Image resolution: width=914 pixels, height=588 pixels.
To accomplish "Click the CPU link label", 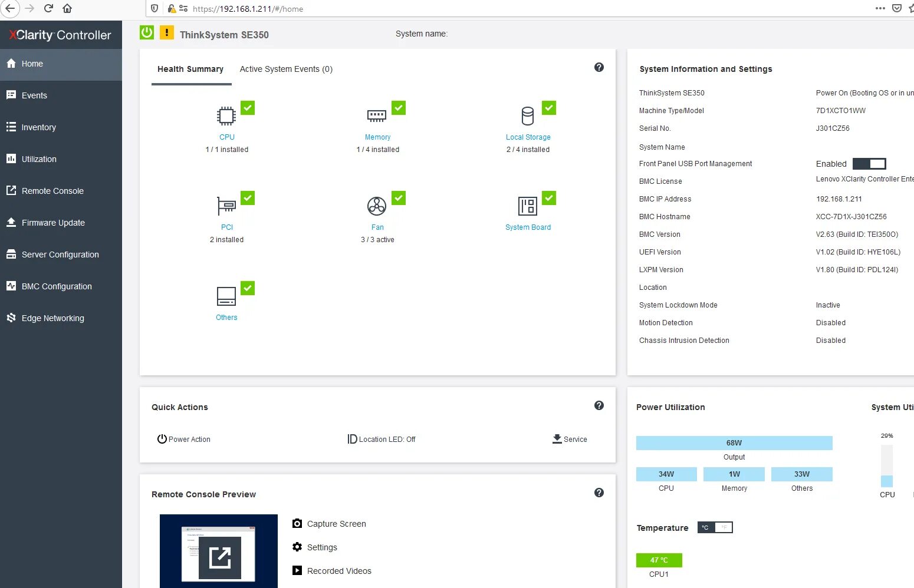I will [x=227, y=137].
